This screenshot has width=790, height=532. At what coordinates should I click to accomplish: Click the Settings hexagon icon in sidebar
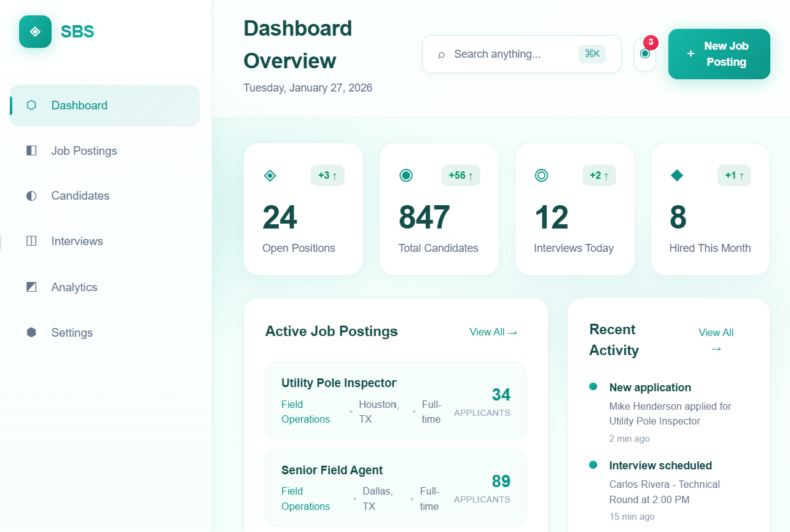tap(31, 332)
